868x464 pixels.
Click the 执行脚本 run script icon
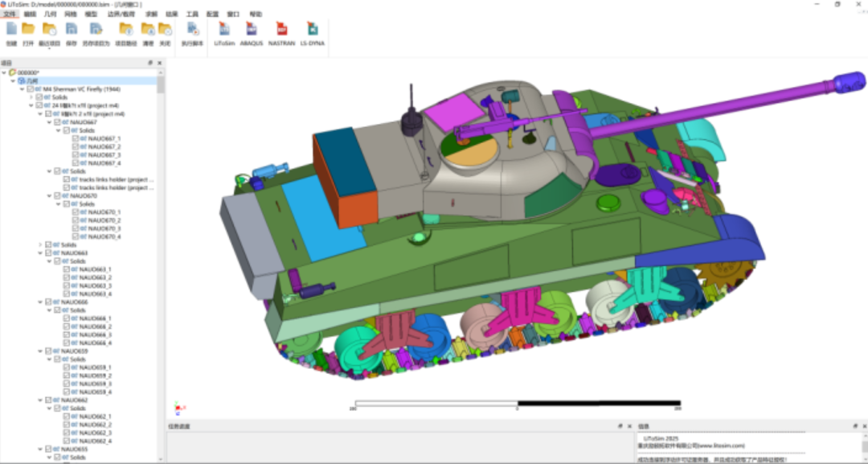click(x=193, y=29)
